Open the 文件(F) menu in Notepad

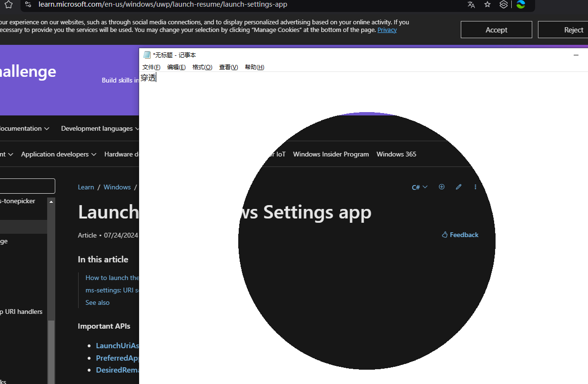point(151,67)
